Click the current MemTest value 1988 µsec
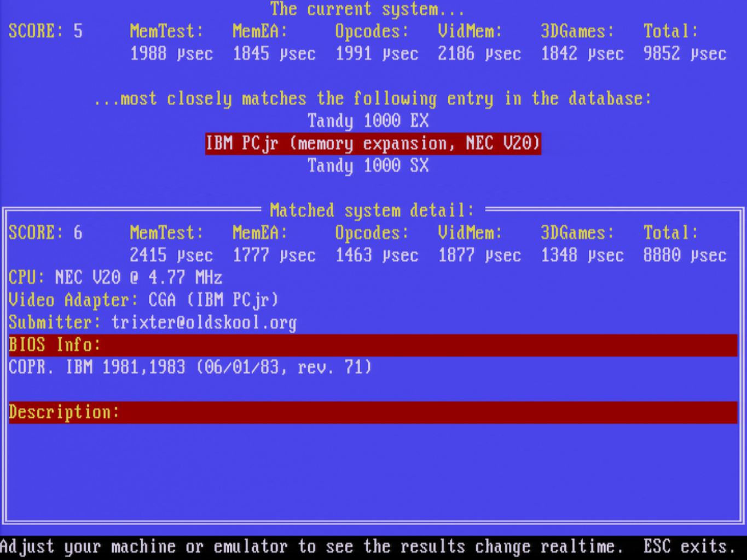Viewport: 747px width, 560px height. [x=171, y=54]
